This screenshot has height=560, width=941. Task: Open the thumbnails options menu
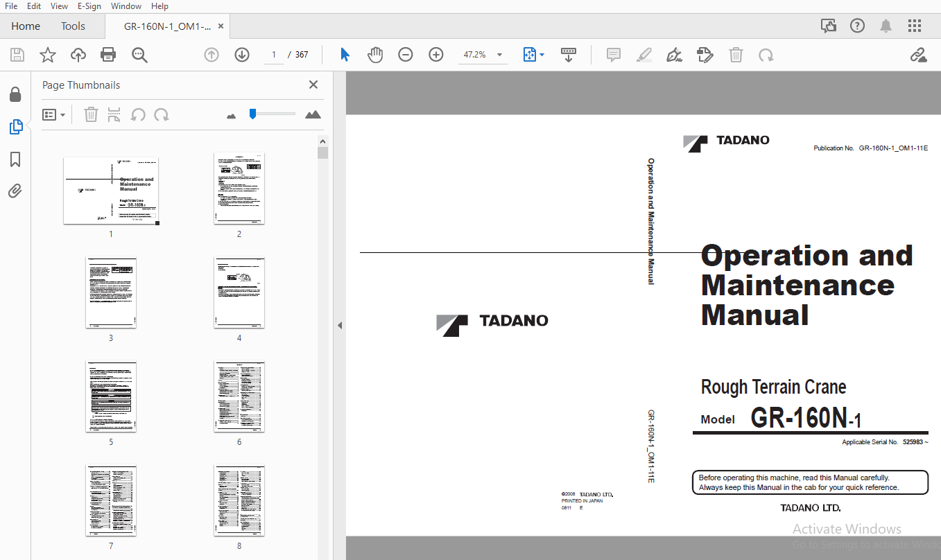(54, 114)
